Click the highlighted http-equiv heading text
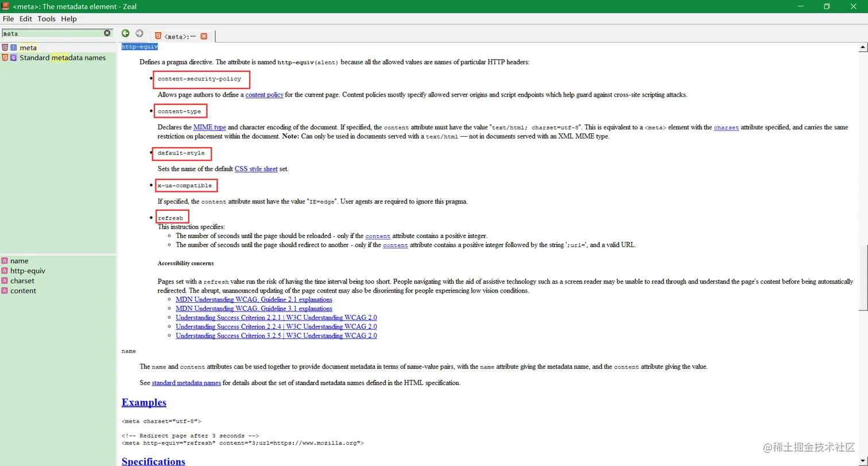Screen dimensions: 868x466 [139, 47]
